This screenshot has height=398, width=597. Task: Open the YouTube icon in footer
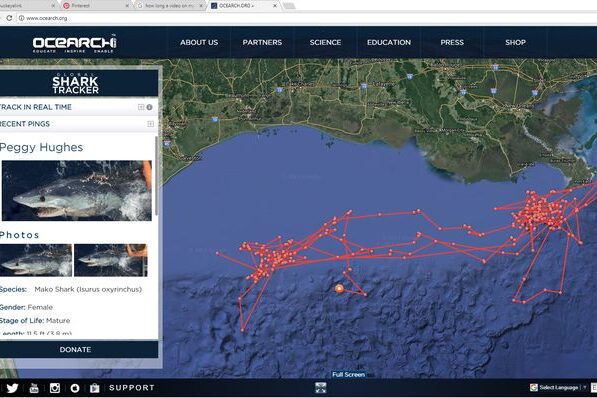[x=34, y=388]
